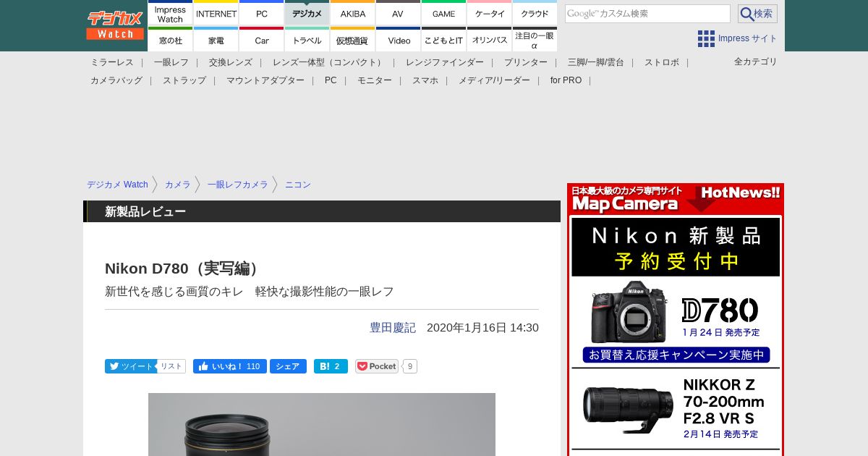Open カメラバッグ category

116,80
